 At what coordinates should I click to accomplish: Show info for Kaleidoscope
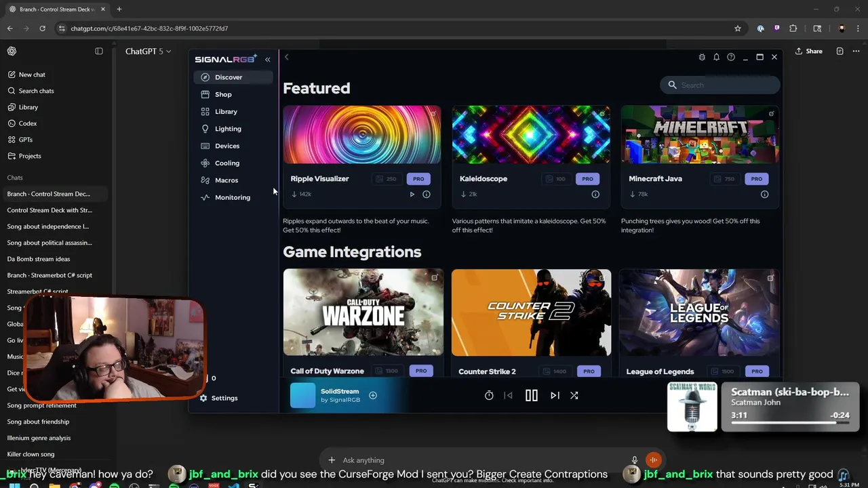pos(595,195)
